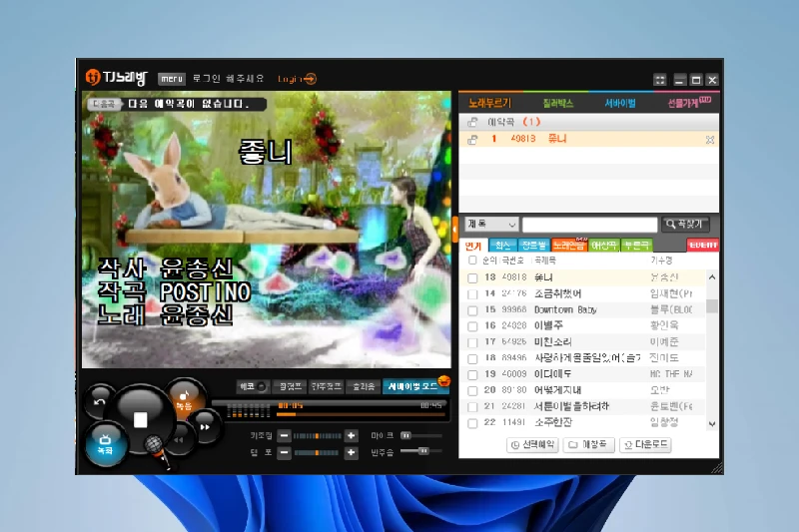Remove reserved song 40818 with X icon
Viewport: 799px width, 532px height.
[710, 140]
